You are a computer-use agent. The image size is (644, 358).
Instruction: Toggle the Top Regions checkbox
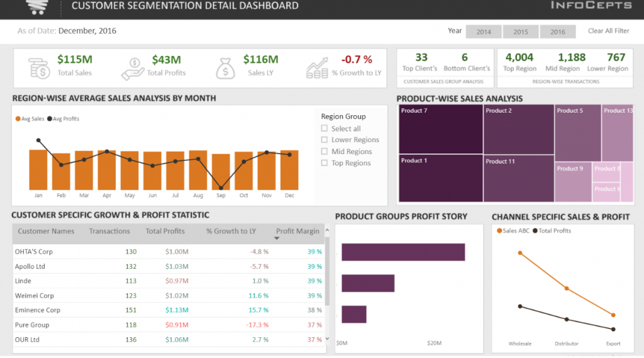coord(325,163)
